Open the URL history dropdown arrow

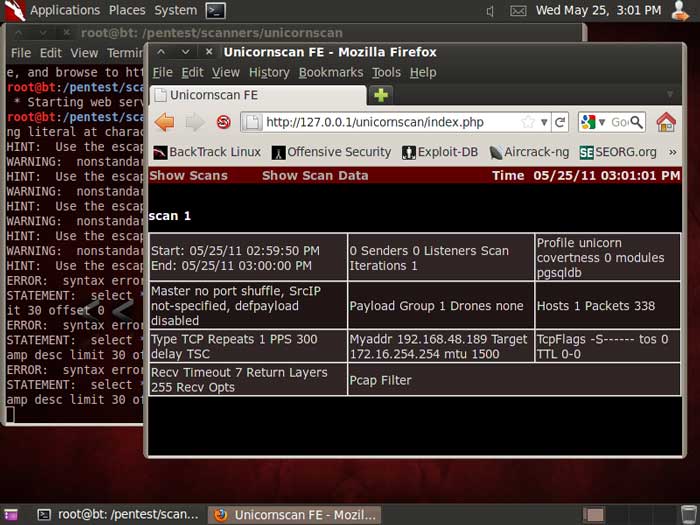pyautogui.click(x=544, y=122)
